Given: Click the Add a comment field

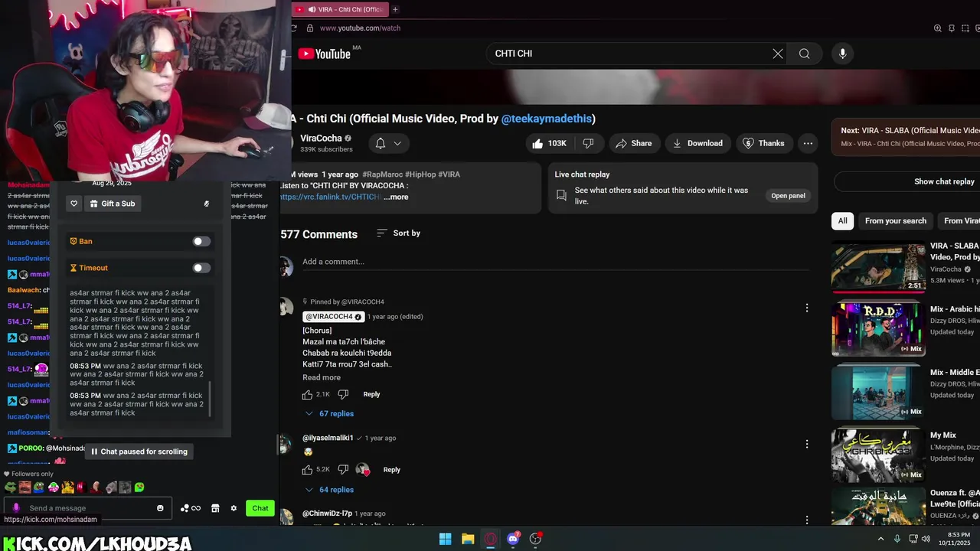Looking at the screenshot, I should pyautogui.click(x=557, y=262).
